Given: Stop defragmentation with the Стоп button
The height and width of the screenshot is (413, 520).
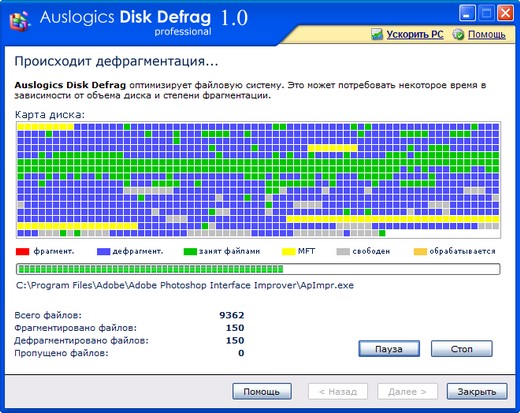Looking at the screenshot, I should tap(461, 349).
